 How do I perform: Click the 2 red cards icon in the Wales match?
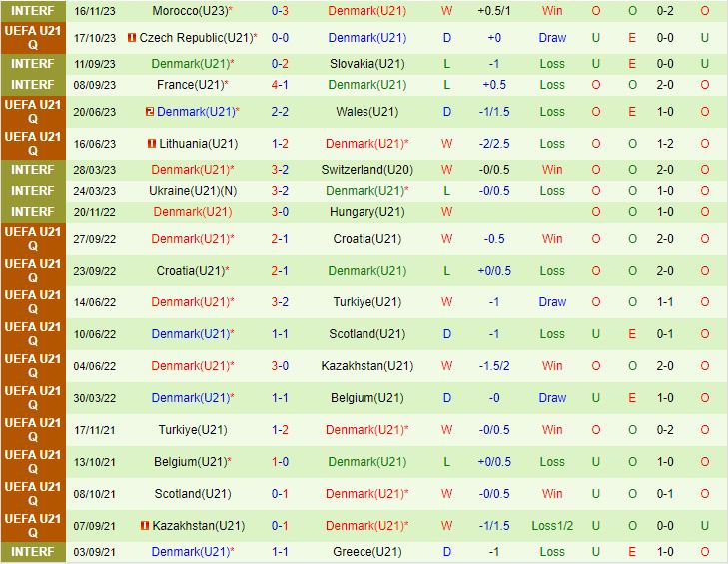[149, 112]
